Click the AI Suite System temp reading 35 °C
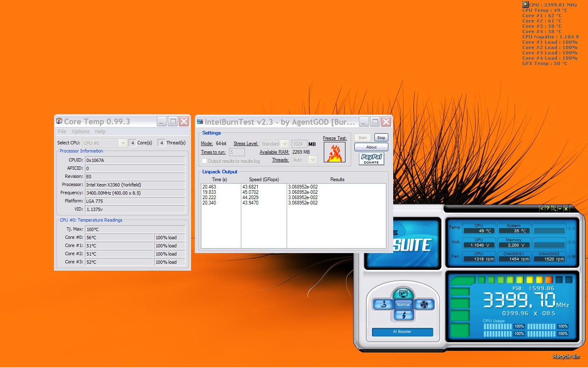This screenshot has height=368, width=588. [x=514, y=231]
